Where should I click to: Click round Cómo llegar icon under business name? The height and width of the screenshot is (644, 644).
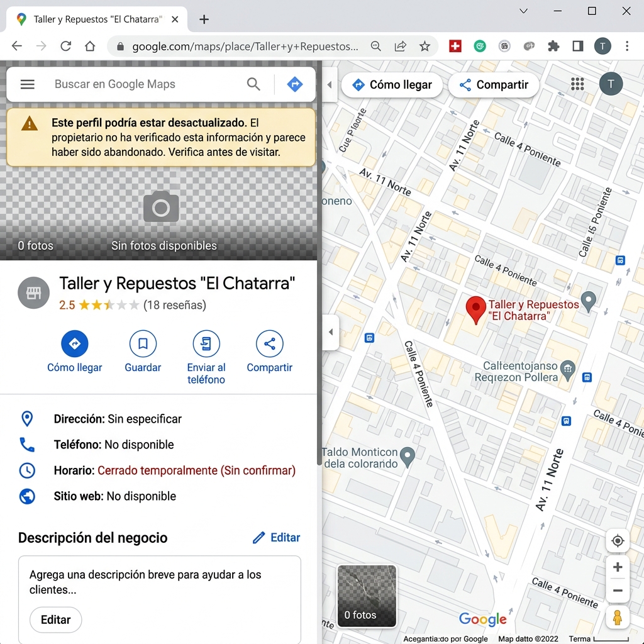[x=75, y=343]
